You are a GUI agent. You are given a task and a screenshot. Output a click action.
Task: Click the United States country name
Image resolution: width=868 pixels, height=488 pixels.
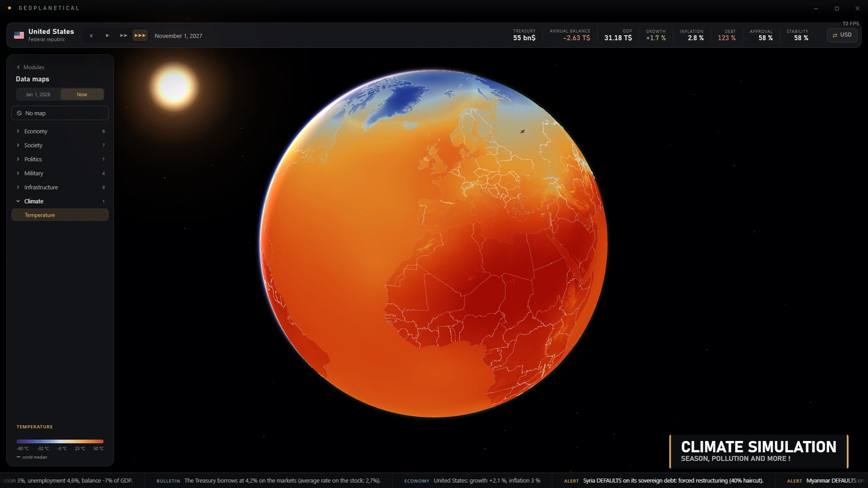click(x=51, y=32)
